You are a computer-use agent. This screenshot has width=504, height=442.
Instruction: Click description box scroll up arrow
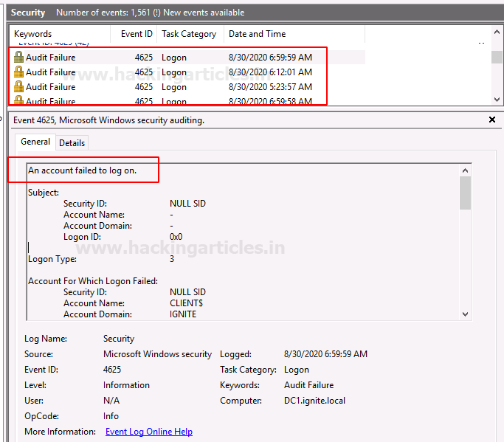(x=465, y=170)
